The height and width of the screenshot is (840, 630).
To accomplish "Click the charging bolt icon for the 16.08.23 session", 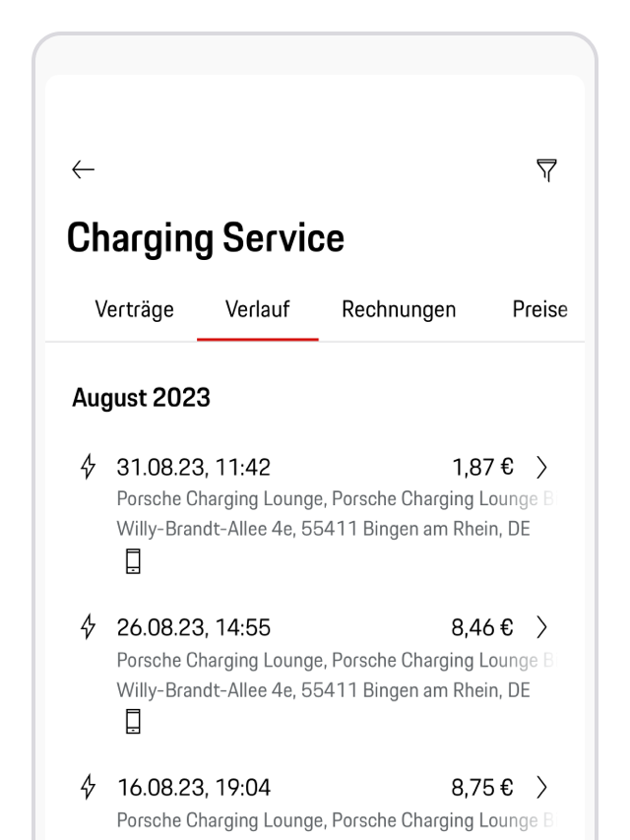I will point(90,787).
